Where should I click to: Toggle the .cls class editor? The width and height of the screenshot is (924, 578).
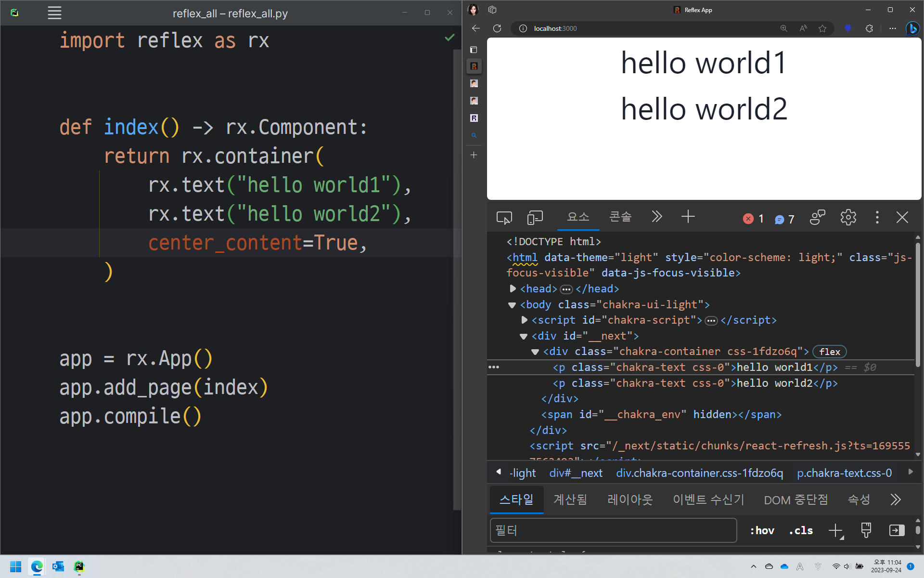tap(801, 530)
